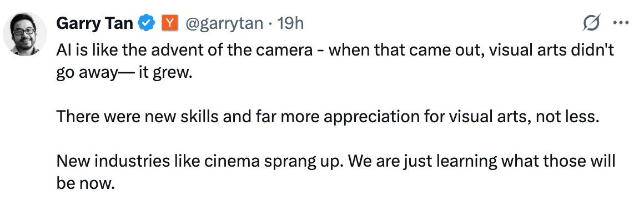Open the orange Y Combinator affiliation badge
644x200 pixels.
pyautogui.click(x=170, y=23)
